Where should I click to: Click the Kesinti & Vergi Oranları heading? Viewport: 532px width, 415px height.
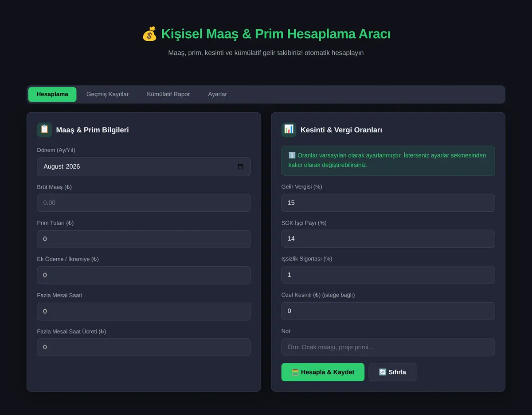341,130
